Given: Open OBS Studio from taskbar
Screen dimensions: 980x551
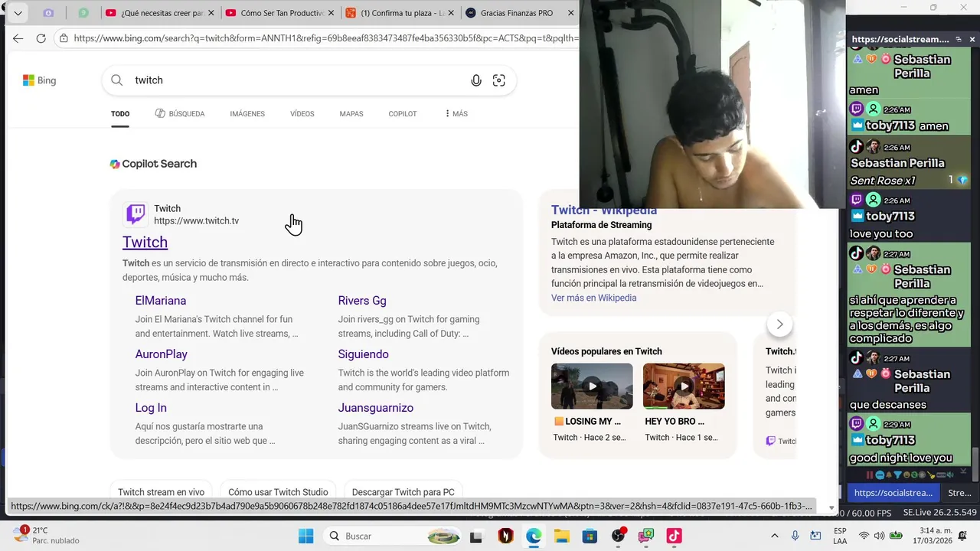Looking at the screenshot, I should tap(618, 536).
